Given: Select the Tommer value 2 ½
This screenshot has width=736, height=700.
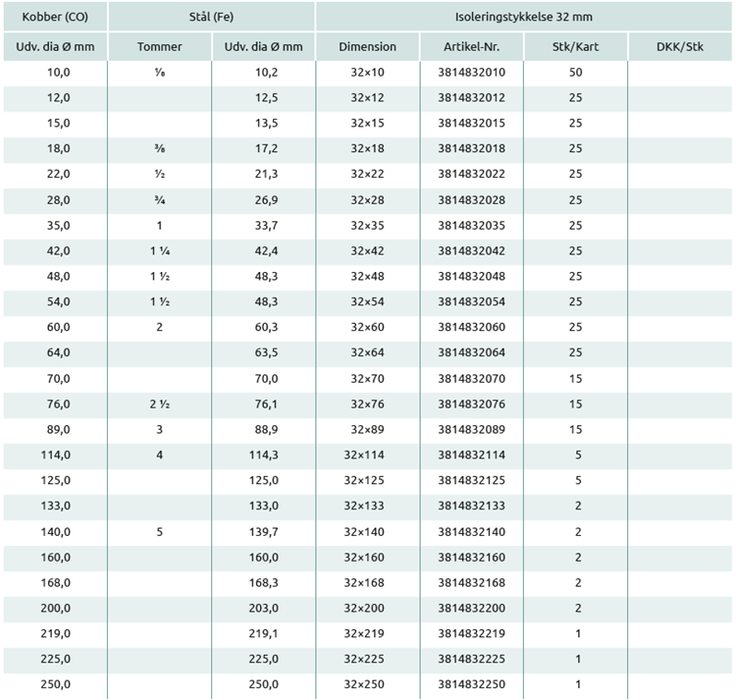Looking at the screenshot, I should (x=160, y=404).
